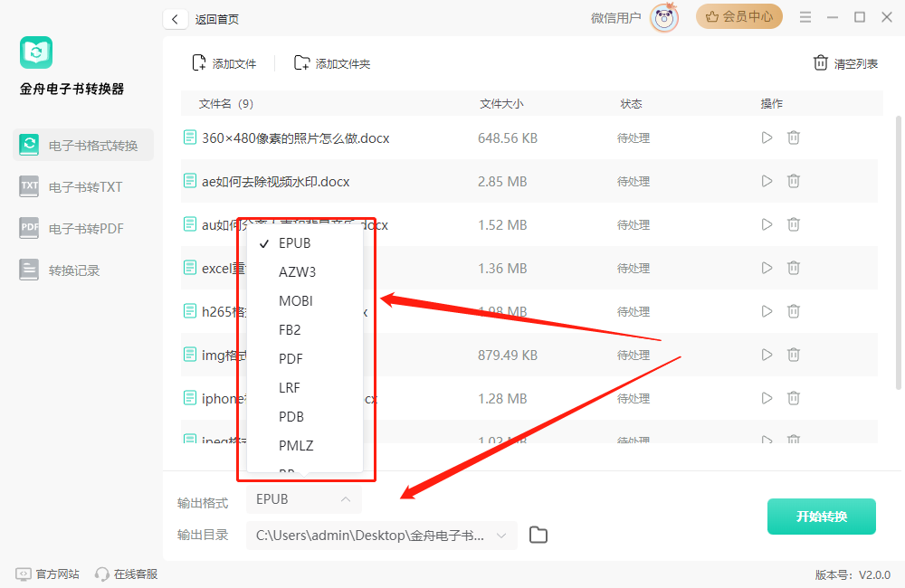
Task: Open the 转换记录 sidebar tab
Action: [74, 270]
